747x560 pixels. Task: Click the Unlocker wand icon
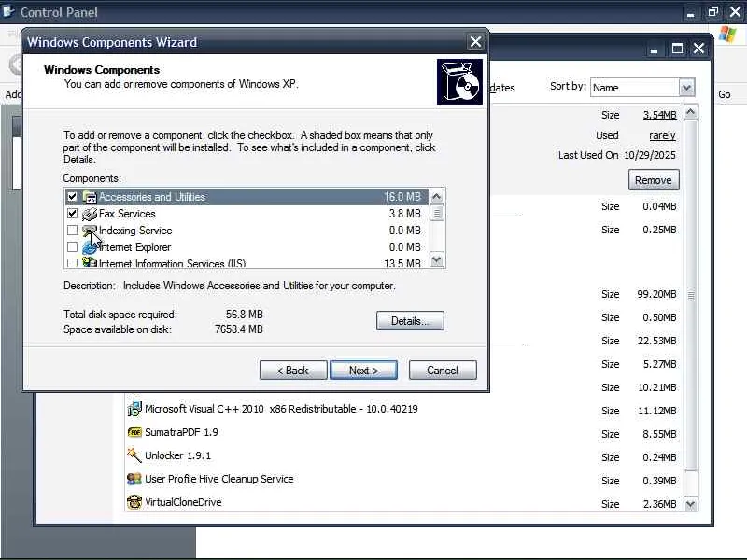tap(134, 455)
